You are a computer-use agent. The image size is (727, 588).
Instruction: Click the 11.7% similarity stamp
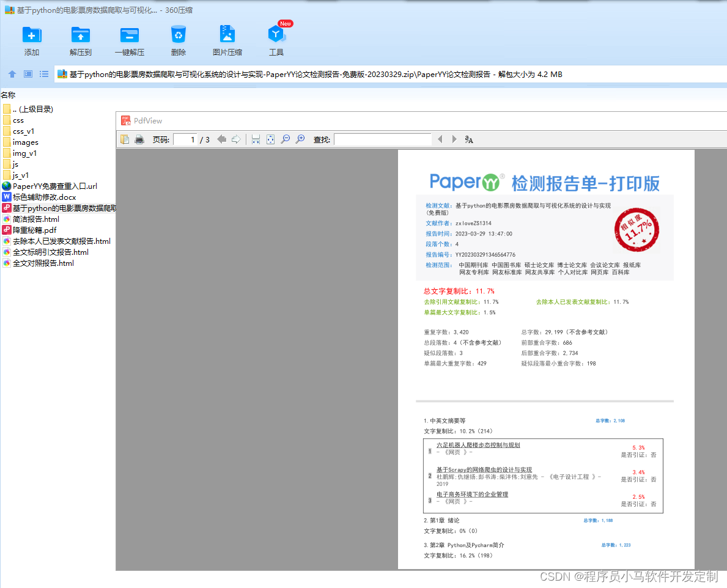click(637, 230)
